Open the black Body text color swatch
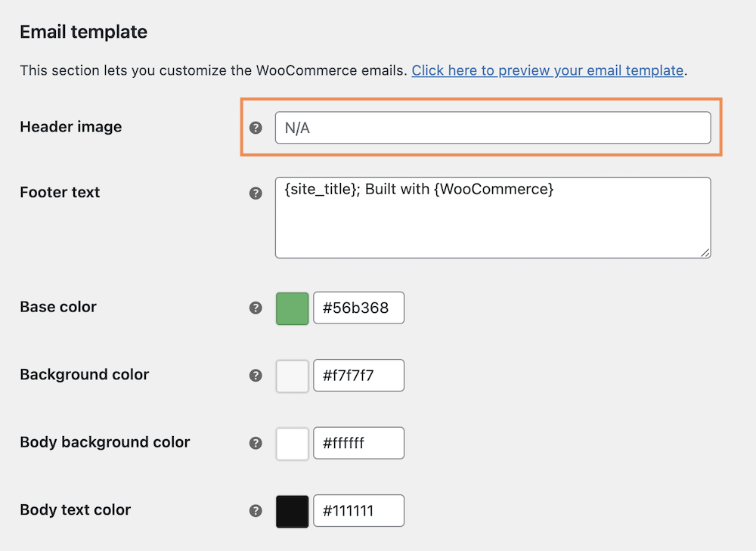Screen dimensions: 756x551 (291, 511)
